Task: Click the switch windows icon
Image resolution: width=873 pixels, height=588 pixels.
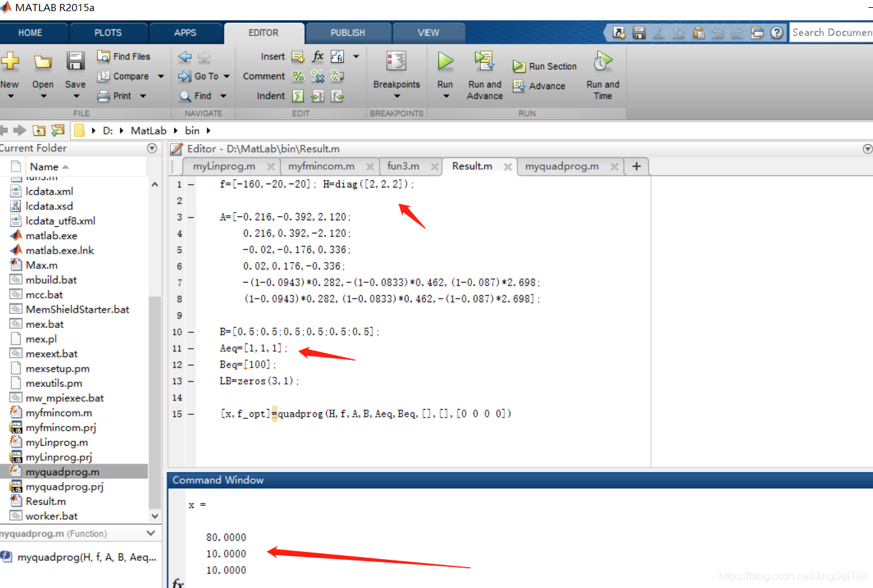Action: (x=758, y=32)
